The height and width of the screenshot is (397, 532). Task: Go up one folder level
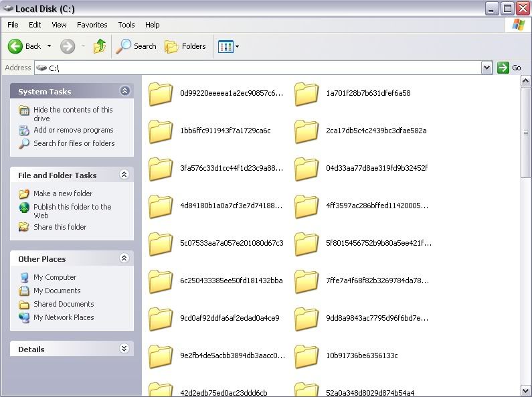[x=100, y=46]
